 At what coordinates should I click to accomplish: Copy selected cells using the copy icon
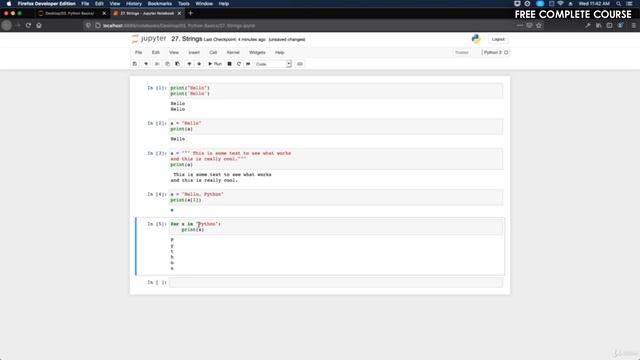[x=167, y=64]
